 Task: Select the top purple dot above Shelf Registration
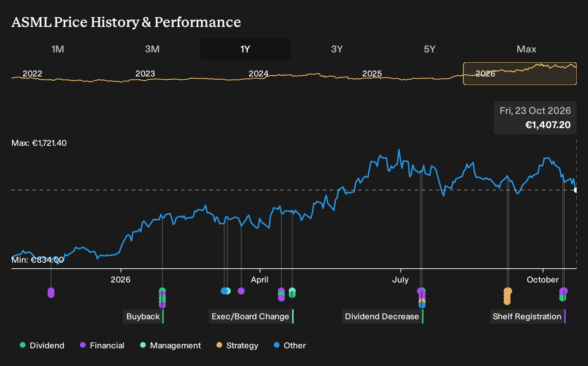564,291
